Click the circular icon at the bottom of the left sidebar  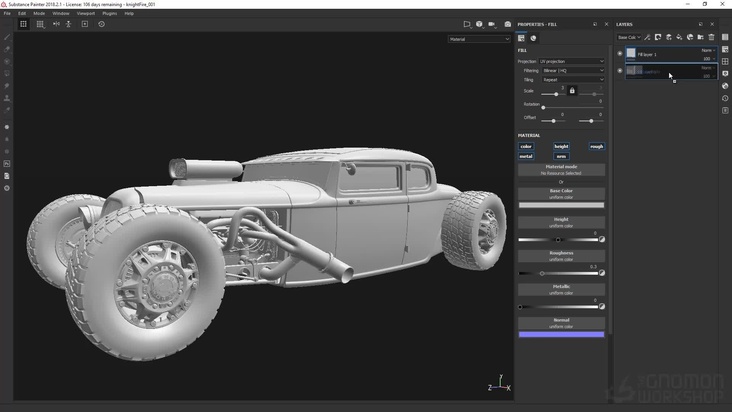point(7,188)
